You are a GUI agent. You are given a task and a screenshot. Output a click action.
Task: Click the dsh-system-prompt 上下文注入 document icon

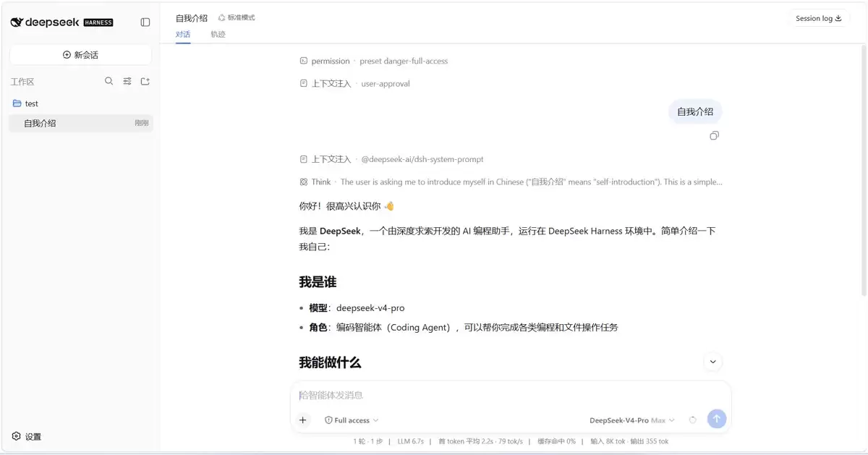click(x=304, y=159)
